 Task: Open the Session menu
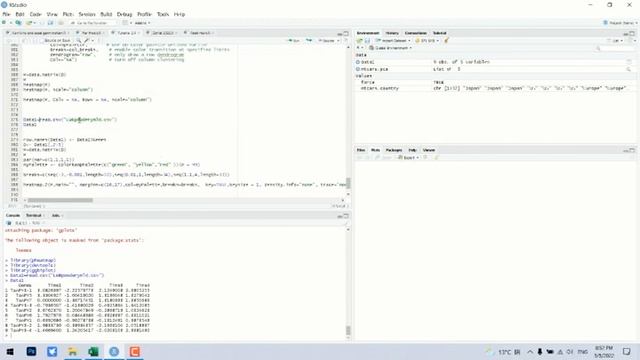87,14
